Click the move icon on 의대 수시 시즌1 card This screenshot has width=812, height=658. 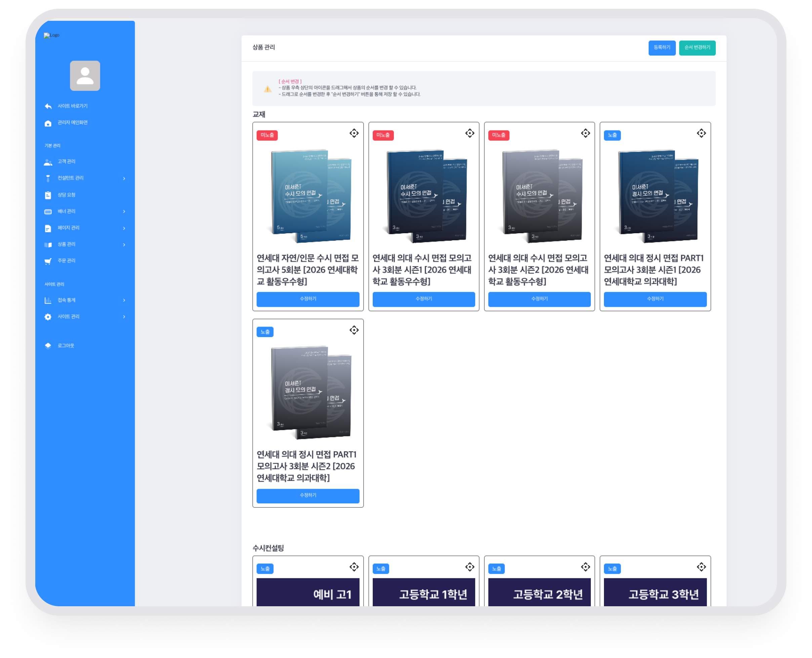(470, 133)
